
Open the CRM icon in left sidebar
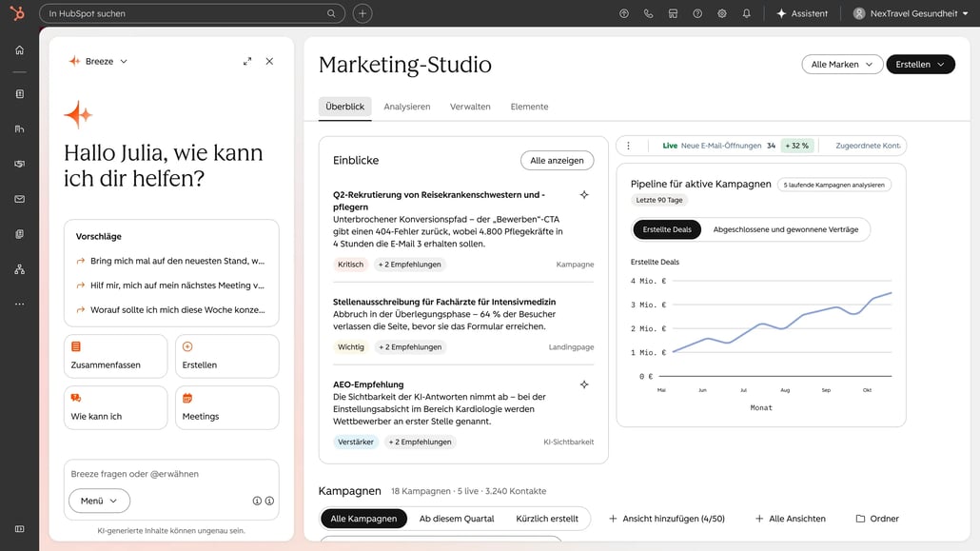coord(19,128)
